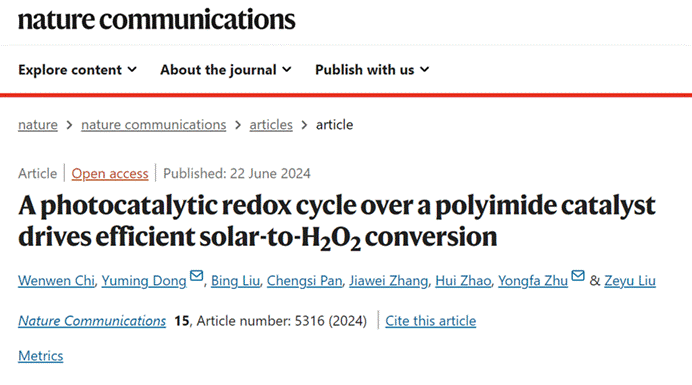Open nature communications breadcrumb link
This screenshot has width=692, height=385.
[x=154, y=125]
